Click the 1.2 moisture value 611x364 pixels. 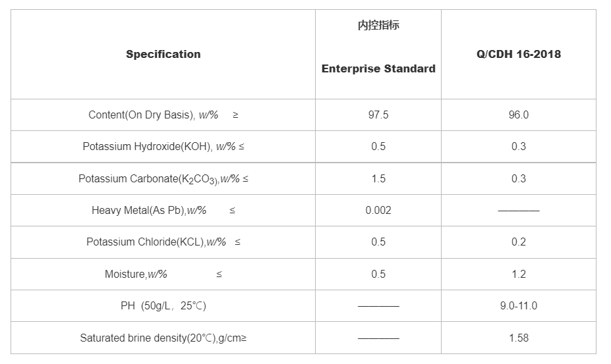518,274
